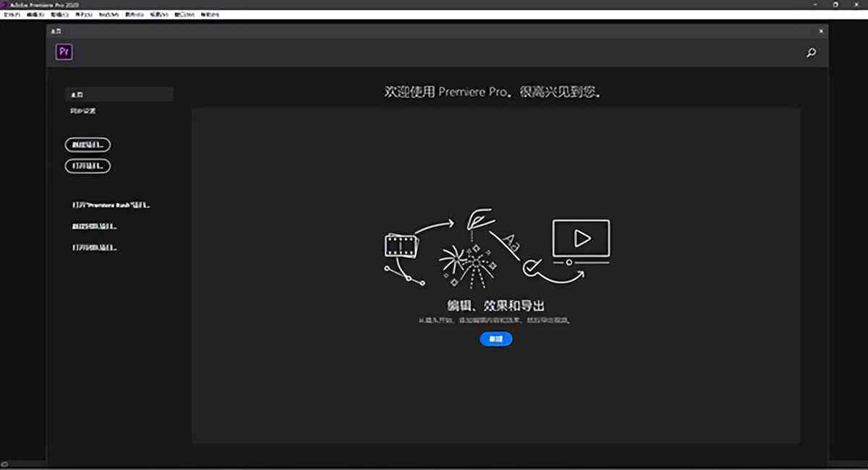Open the 剪辑(C) Clip menu
Viewport: 868px width, 470px height.
coord(59,14)
